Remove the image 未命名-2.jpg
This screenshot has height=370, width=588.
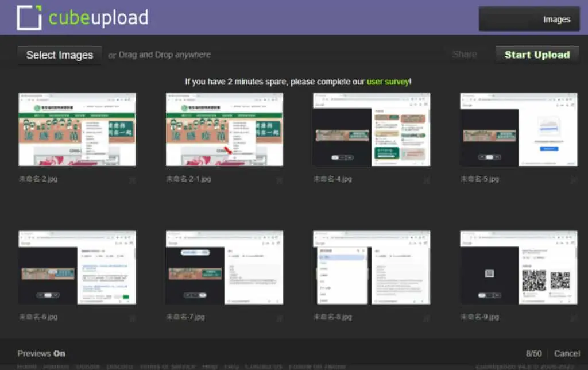pos(132,180)
